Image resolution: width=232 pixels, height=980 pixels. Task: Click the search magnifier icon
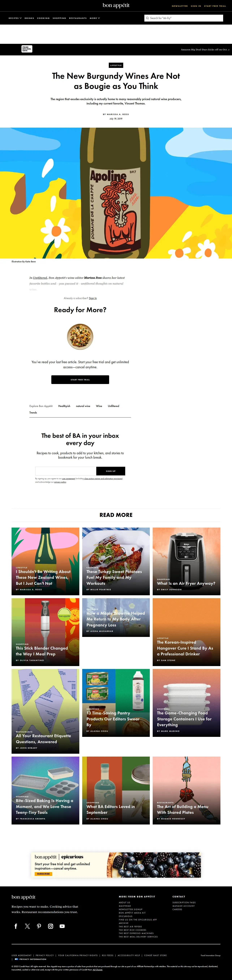click(x=147, y=18)
